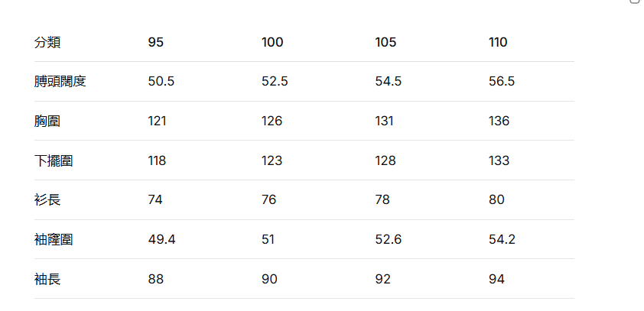Screen dimensions: 644x311
Task: Click the 下擺圍 row label
Action: click(54, 160)
